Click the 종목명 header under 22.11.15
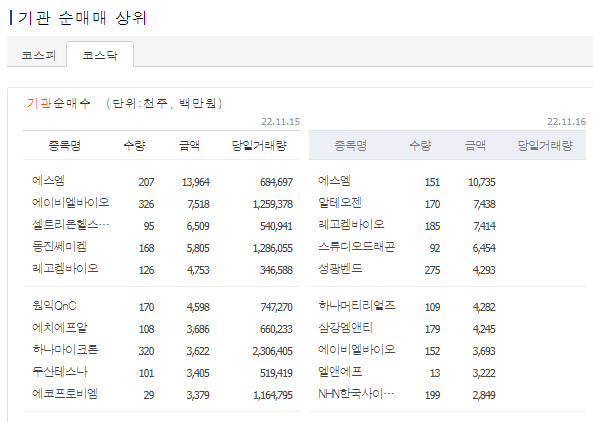 coord(65,145)
